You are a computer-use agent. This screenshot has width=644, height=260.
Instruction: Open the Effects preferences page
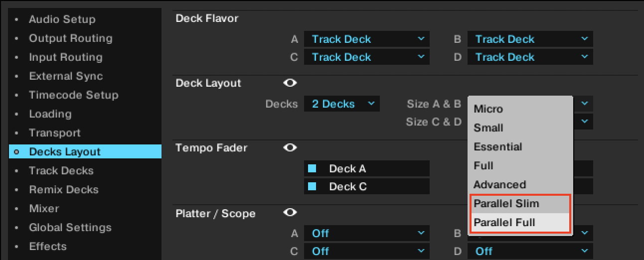[x=47, y=247]
